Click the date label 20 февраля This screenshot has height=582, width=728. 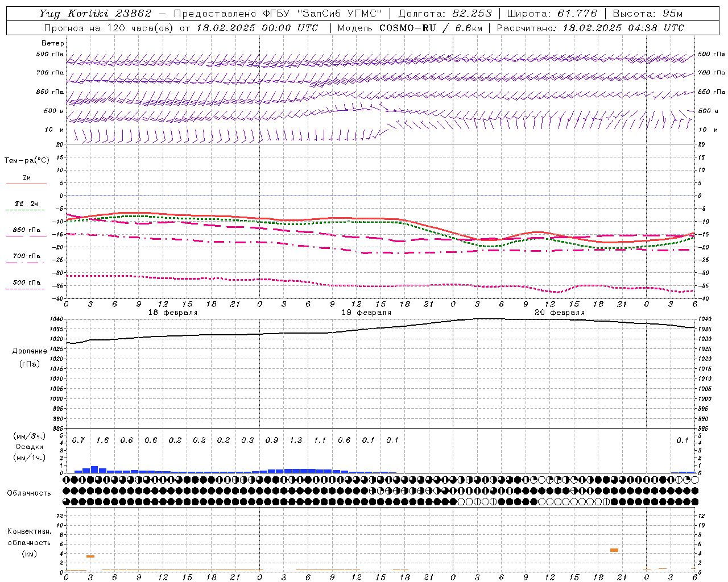pos(560,313)
